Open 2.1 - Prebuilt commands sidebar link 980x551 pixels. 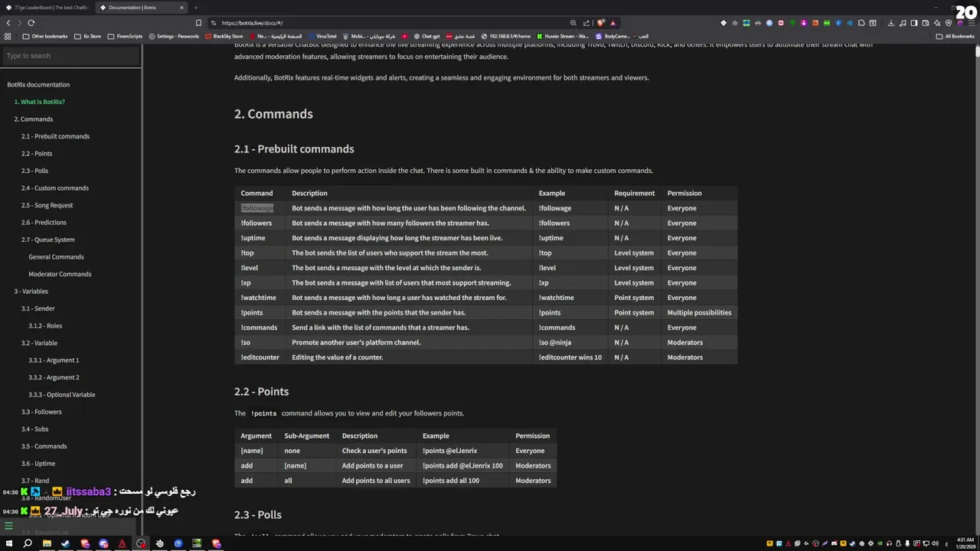click(55, 136)
